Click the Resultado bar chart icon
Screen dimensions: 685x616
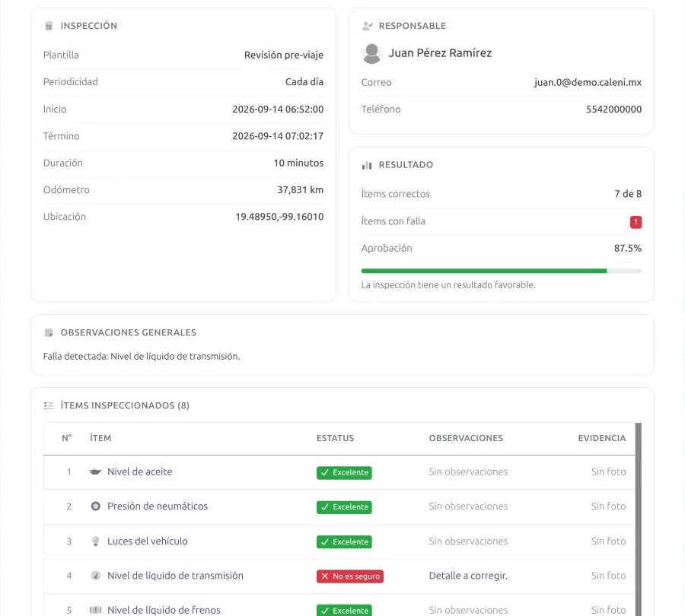(x=367, y=166)
